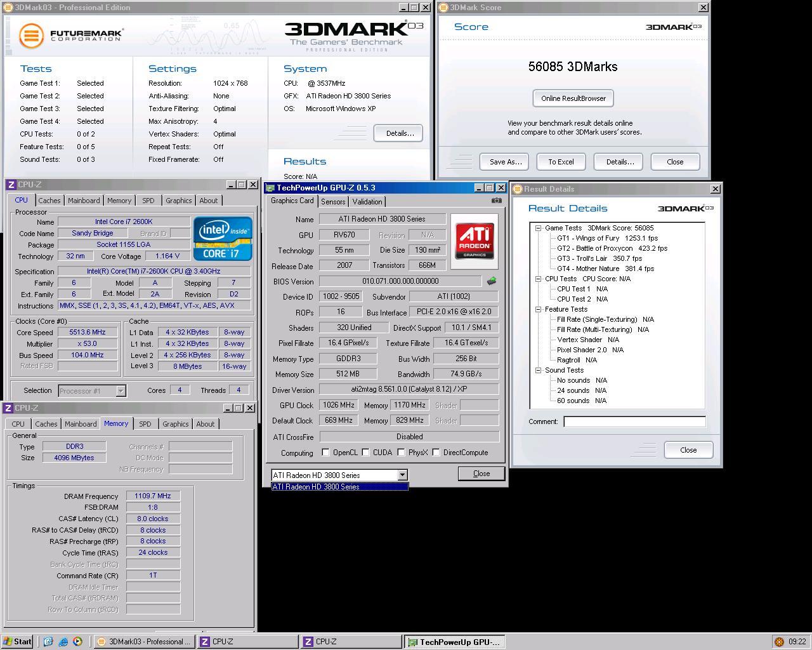Select GT4 - Mother Nature result row
This screenshot has width=812, height=650.
click(x=605, y=269)
